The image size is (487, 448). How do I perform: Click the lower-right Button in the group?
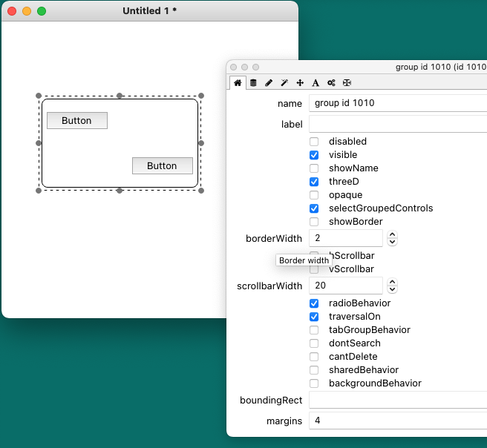(x=162, y=165)
